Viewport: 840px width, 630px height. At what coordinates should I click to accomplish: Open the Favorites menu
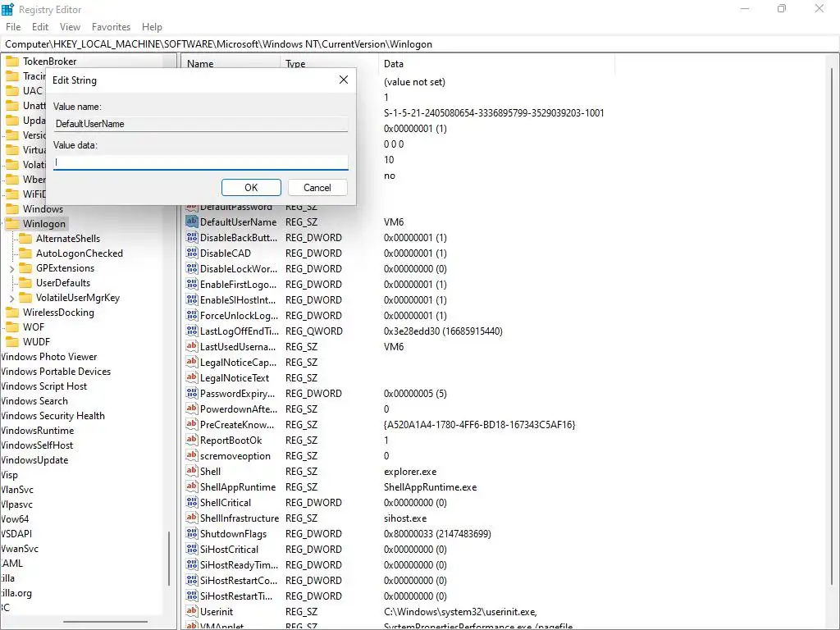[111, 27]
